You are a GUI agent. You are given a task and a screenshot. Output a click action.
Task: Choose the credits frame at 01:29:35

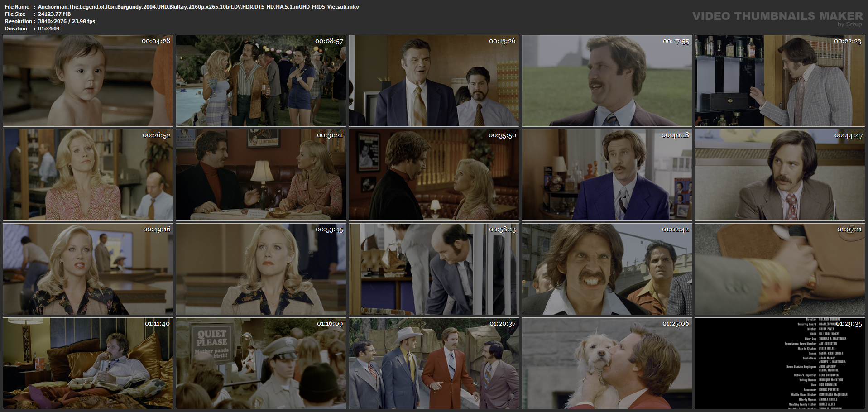pos(780,363)
